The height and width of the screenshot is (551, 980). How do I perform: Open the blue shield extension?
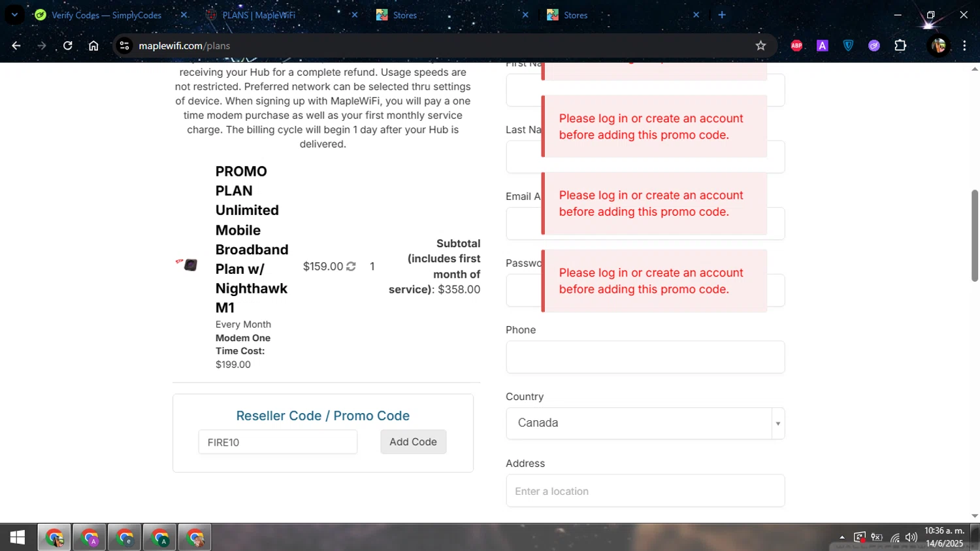click(x=848, y=46)
